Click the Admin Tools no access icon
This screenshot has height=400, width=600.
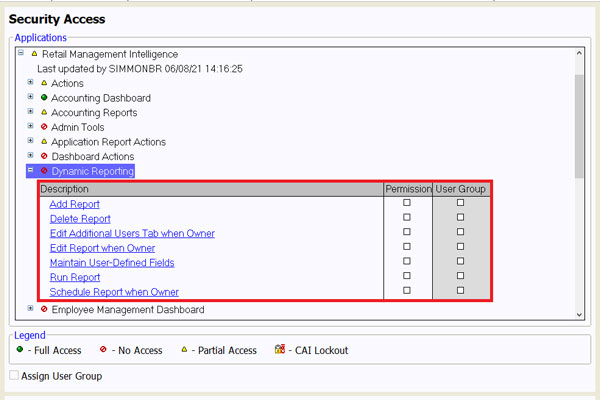pyautogui.click(x=44, y=127)
